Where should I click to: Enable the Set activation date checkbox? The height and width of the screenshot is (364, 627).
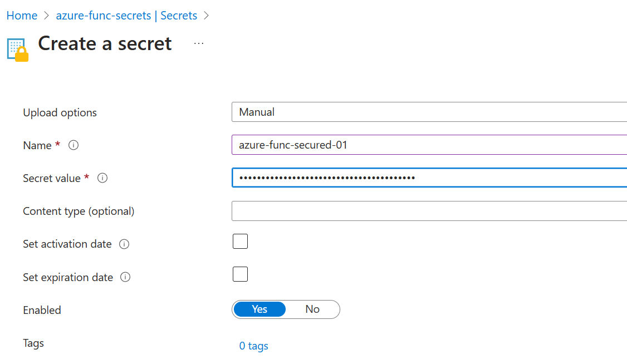point(240,242)
